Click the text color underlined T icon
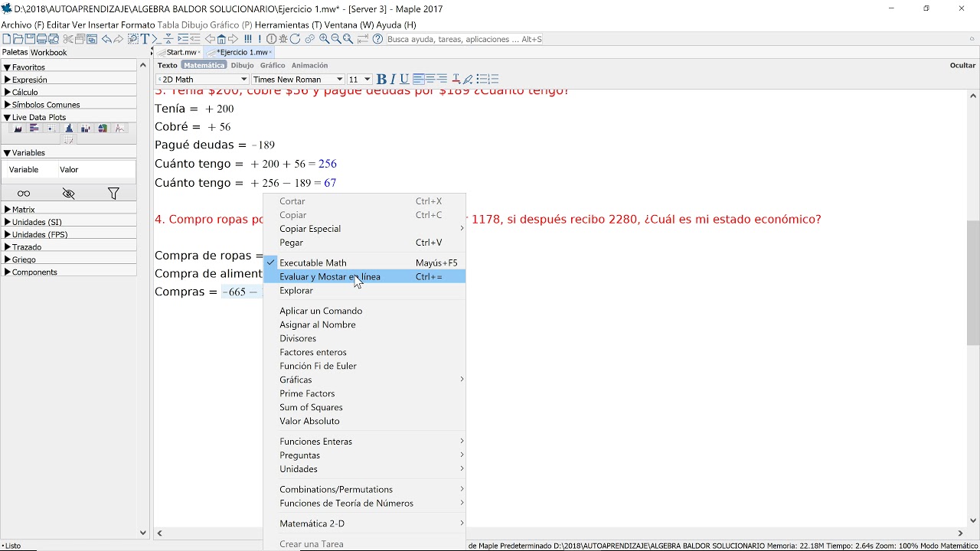 coord(456,79)
